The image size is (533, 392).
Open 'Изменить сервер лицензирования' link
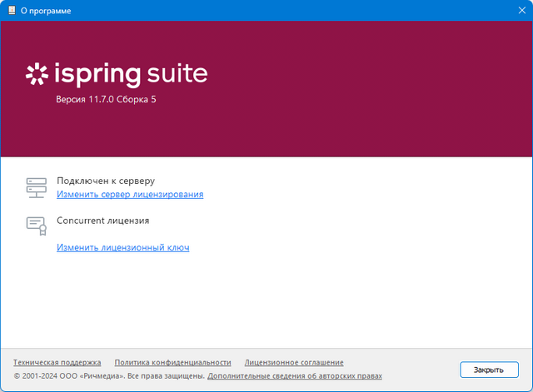pos(130,194)
